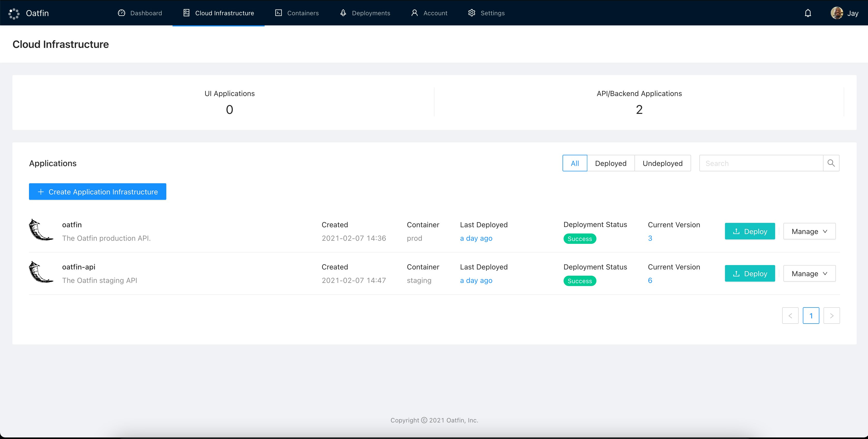This screenshot has height=439, width=868.
Task: Click the oatfin-api app flask logo
Action: (x=41, y=272)
